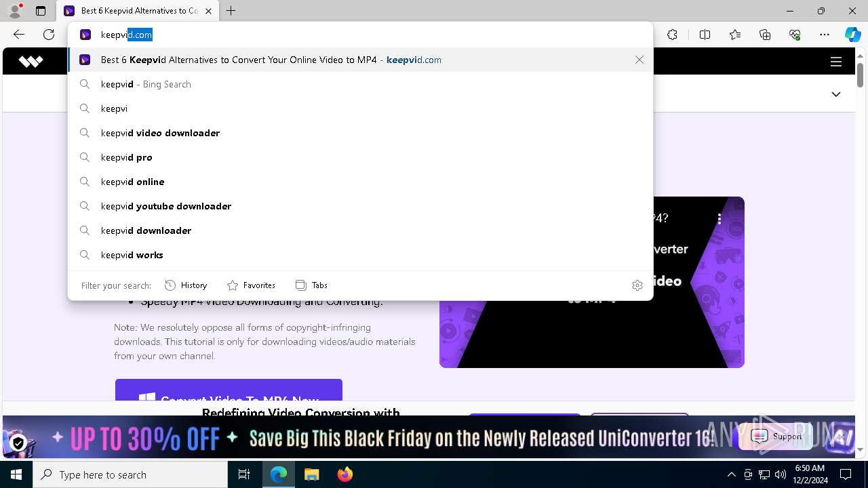The height and width of the screenshot is (488, 868).
Task: Filter search by Favorites
Action: [251, 285]
